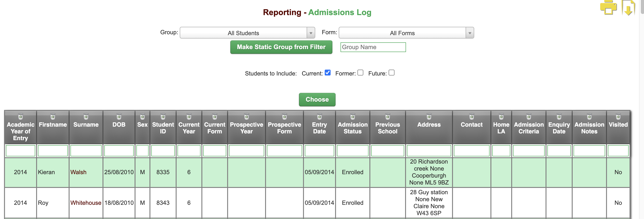Remove the Prospective Year column bin icon
The image size is (644, 219).
(x=247, y=116)
